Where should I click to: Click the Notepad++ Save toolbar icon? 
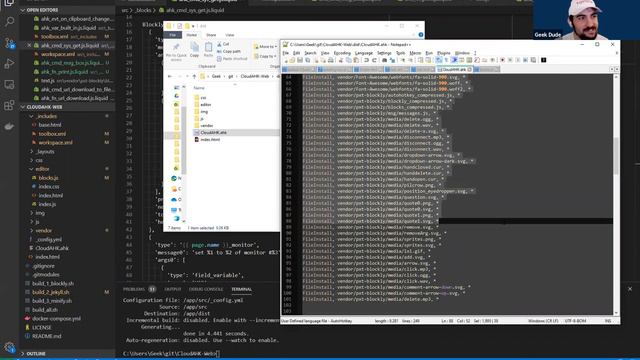pyautogui.click(x=300, y=60)
